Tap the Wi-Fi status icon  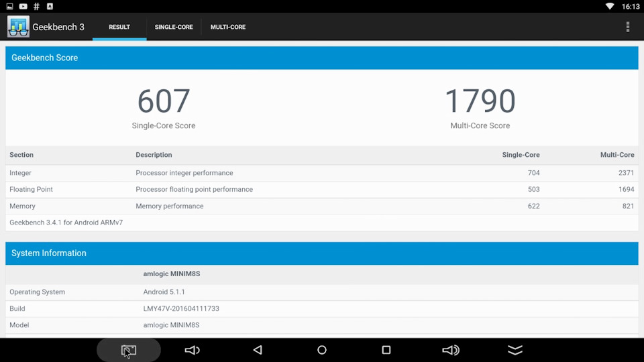point(610,6)
